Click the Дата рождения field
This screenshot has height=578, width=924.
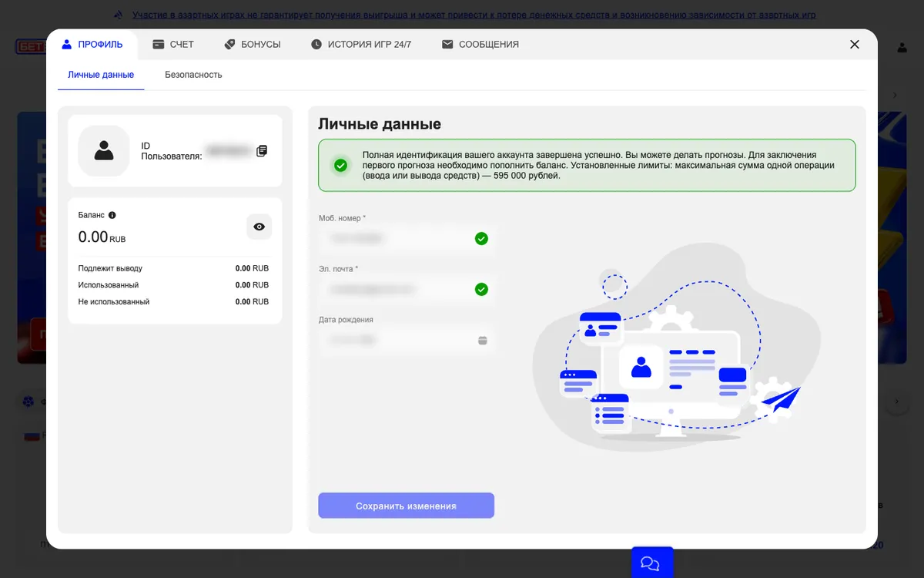point(407,340)
